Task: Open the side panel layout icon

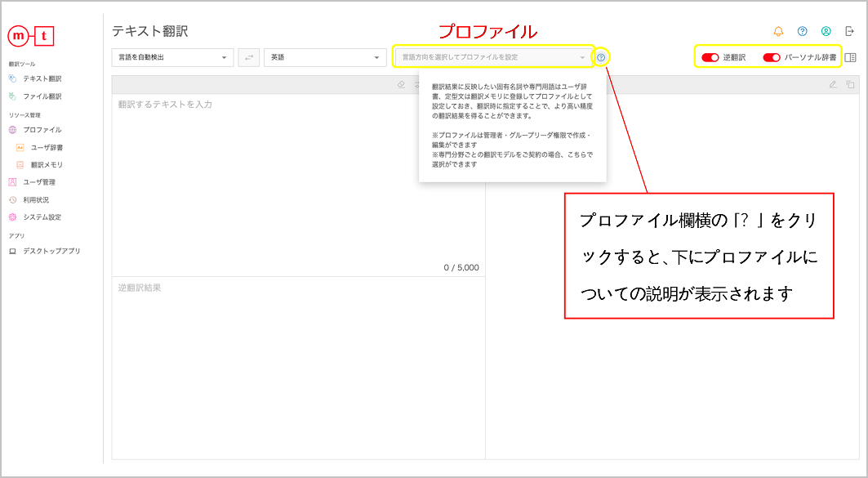Action: (x=850, y=58)
